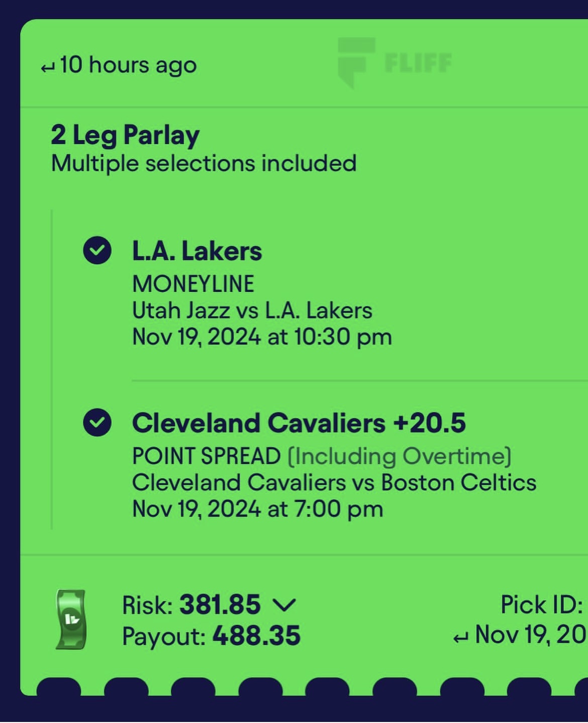Click 'Nov 19, 2024 at 7:00 pm' date
Screen dimensions: 588x723
point(257,509)
